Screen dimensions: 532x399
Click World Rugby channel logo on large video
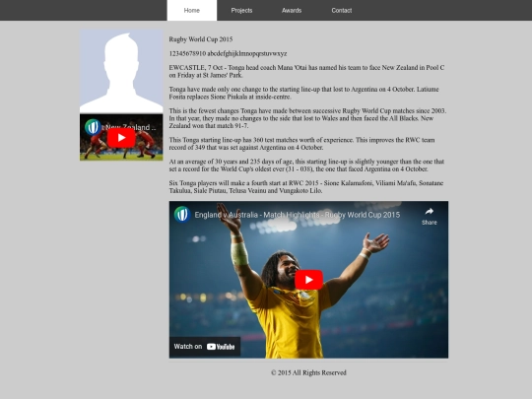[182, 215]
